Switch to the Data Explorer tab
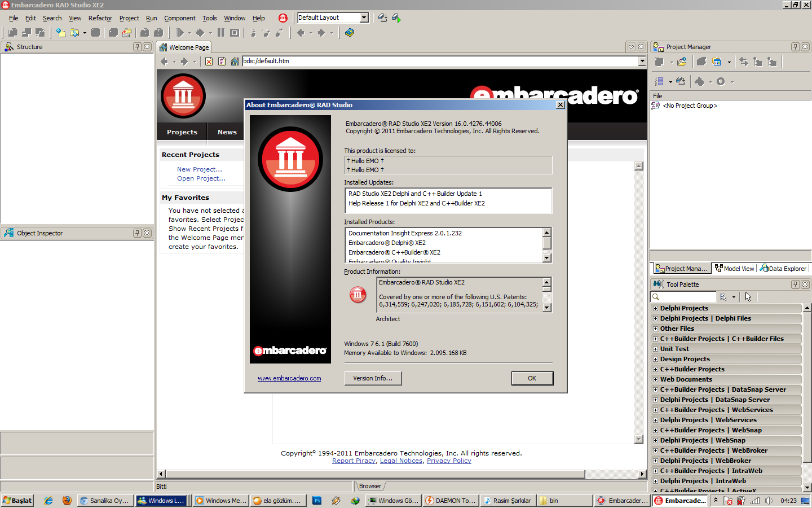Image resolution: width=812 pixels, height=508 pixels. pyautogui.click(x=783, y=269)
